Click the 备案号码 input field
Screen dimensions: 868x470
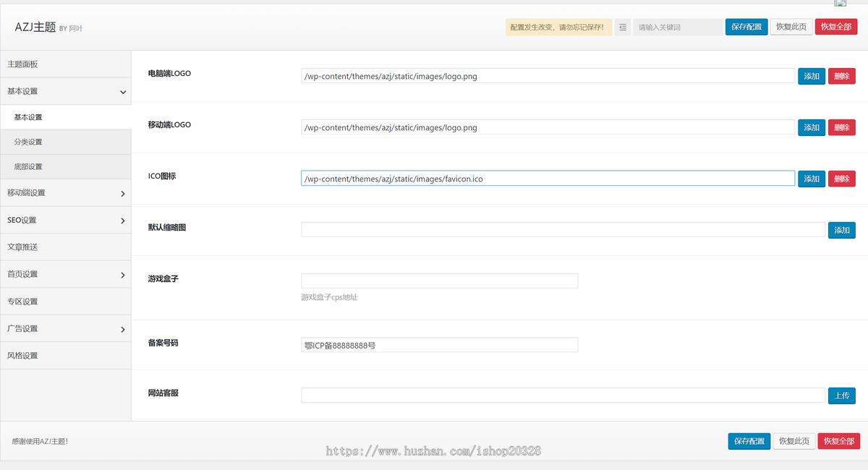click(440, 345)
